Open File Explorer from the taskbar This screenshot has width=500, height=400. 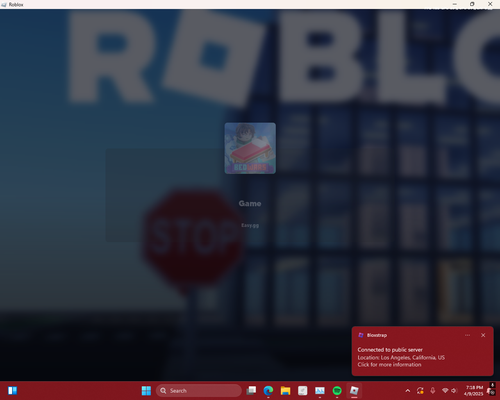click(285, 391)
